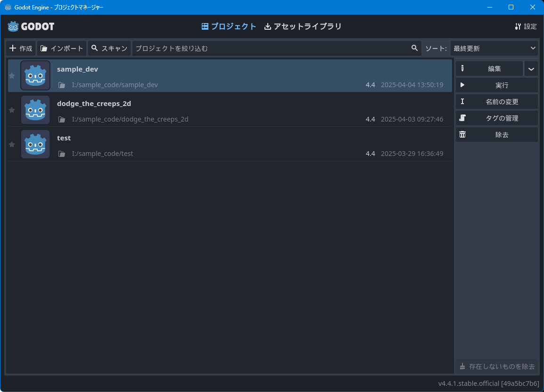Favorite the sample_dev project with its star
Screen dimensions: 544x392
click(12, 76)
